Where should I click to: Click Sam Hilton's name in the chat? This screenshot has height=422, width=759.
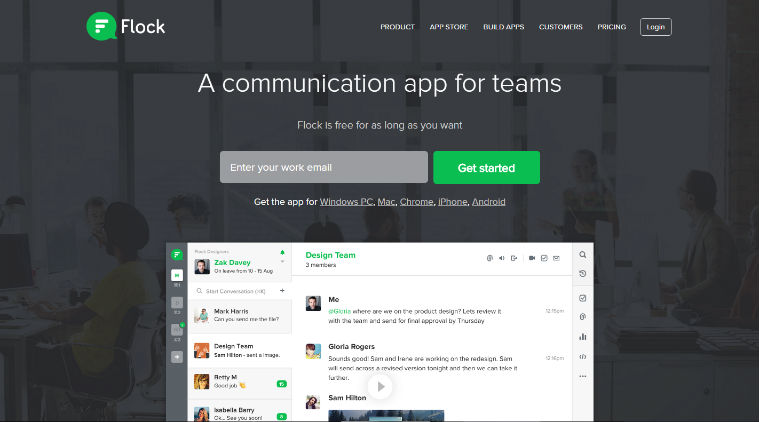[x=347, y=397]
